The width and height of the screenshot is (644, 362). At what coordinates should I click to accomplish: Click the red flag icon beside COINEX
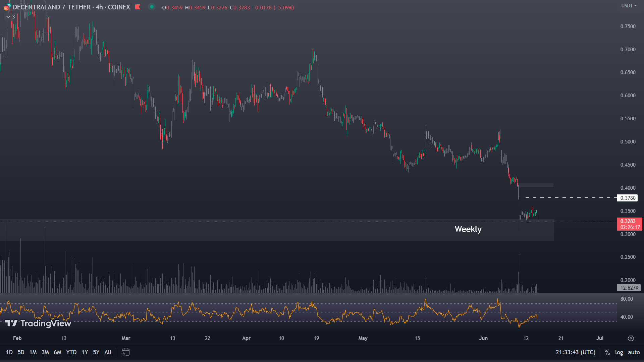(x=138, y=7)
